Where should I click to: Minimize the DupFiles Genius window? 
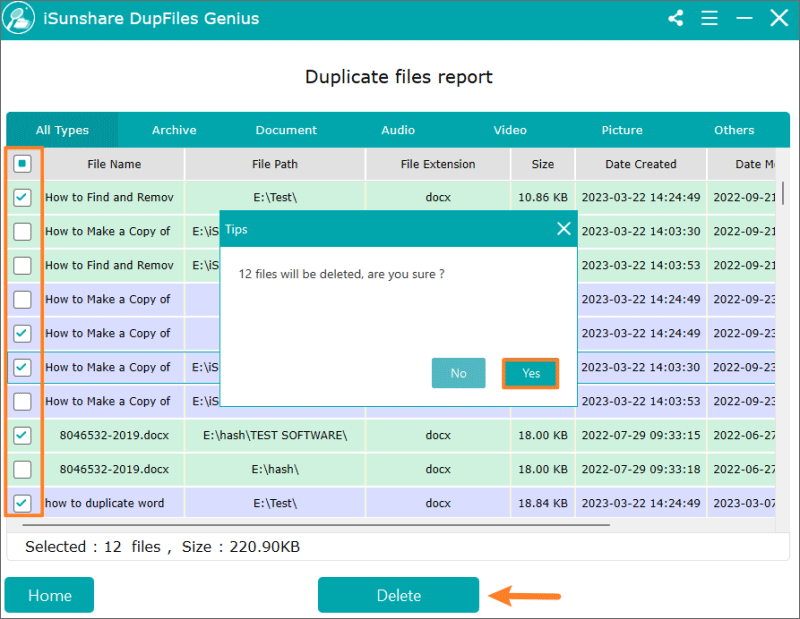pyautogui.click(x=744, y=18)
